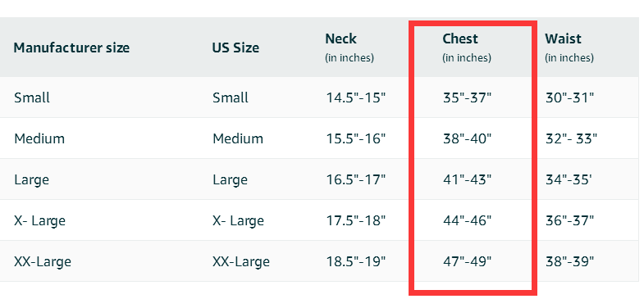Click the 36"-37" waist value

point(569,220)
